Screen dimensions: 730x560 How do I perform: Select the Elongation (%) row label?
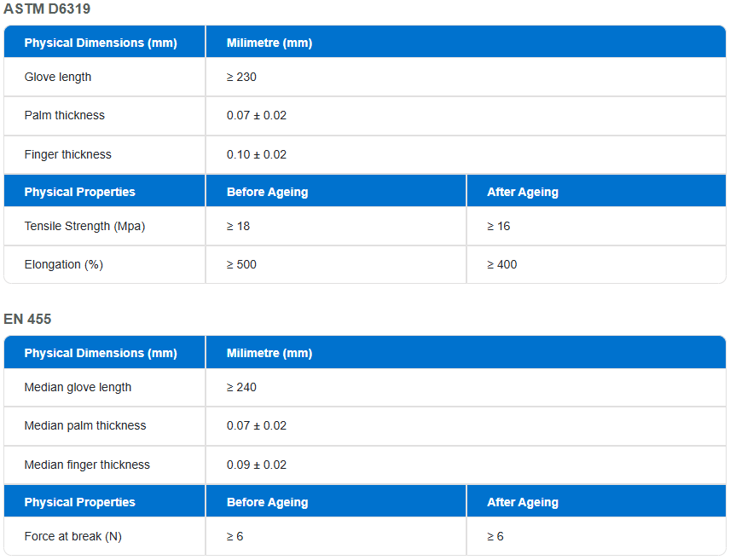(64, 264)
